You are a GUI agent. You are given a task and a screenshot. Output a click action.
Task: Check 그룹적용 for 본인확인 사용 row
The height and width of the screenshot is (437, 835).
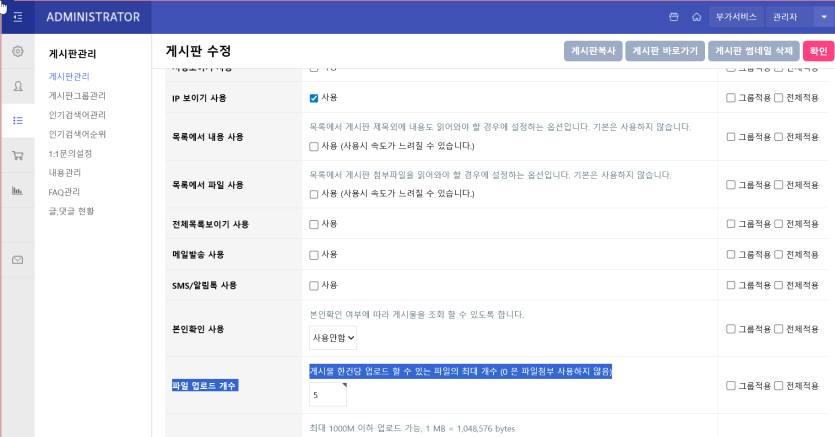click(731, 329)
